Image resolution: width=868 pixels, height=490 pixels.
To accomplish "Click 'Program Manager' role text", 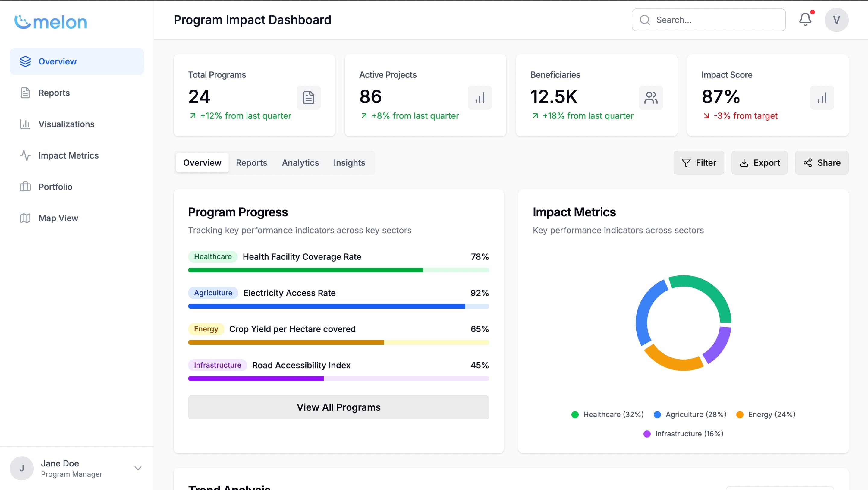I will coord(71,474).
